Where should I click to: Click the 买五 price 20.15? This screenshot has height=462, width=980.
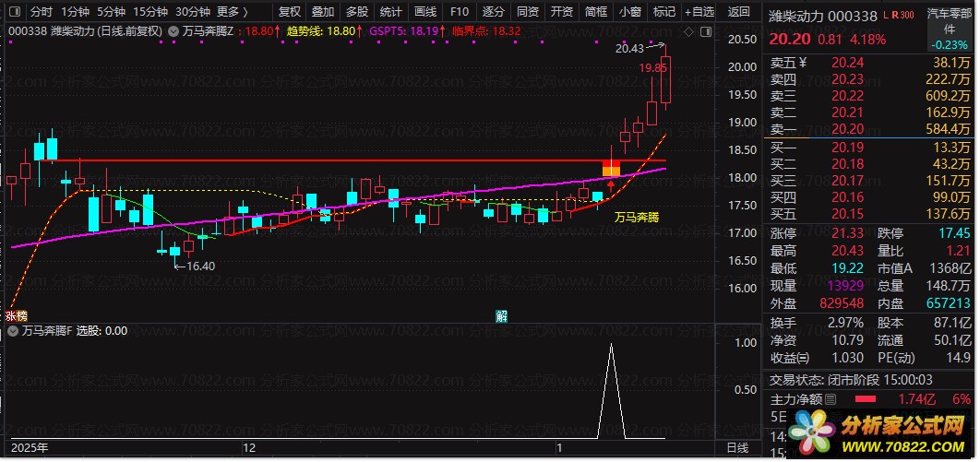coord(846,215)
